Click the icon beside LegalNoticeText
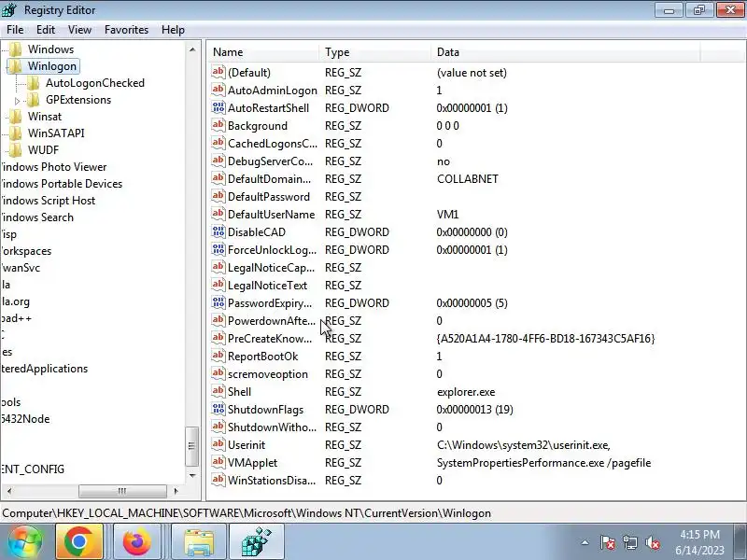Viewport: 747px width, 560px height. [x=218, y=285]
